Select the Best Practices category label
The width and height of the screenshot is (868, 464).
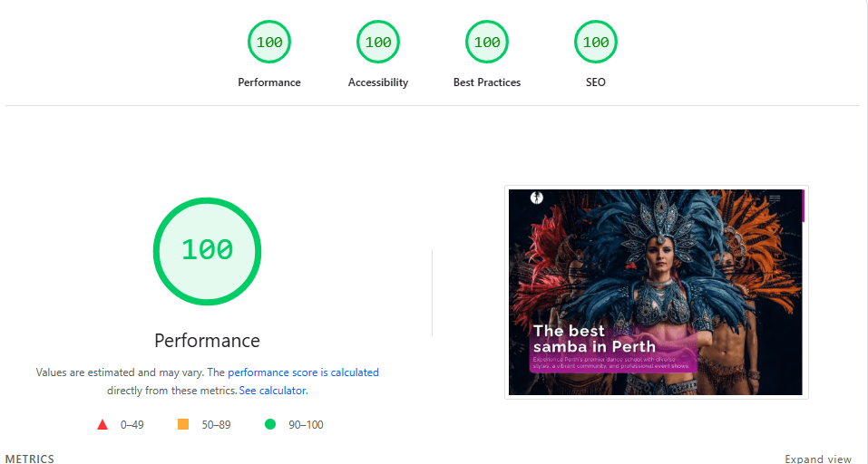(487, 82)
